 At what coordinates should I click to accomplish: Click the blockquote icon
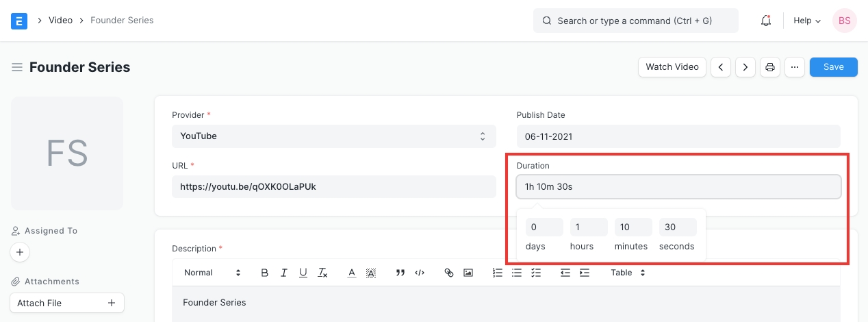tap(400, 273)
